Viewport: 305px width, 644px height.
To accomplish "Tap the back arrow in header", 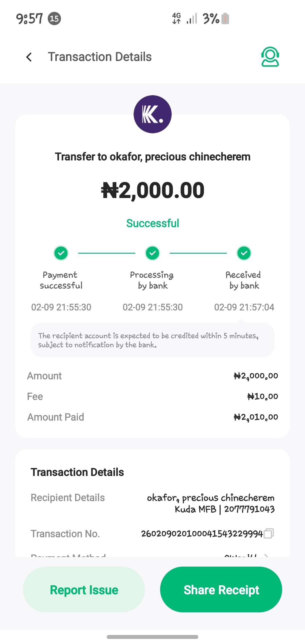I will tap(29, 57).
